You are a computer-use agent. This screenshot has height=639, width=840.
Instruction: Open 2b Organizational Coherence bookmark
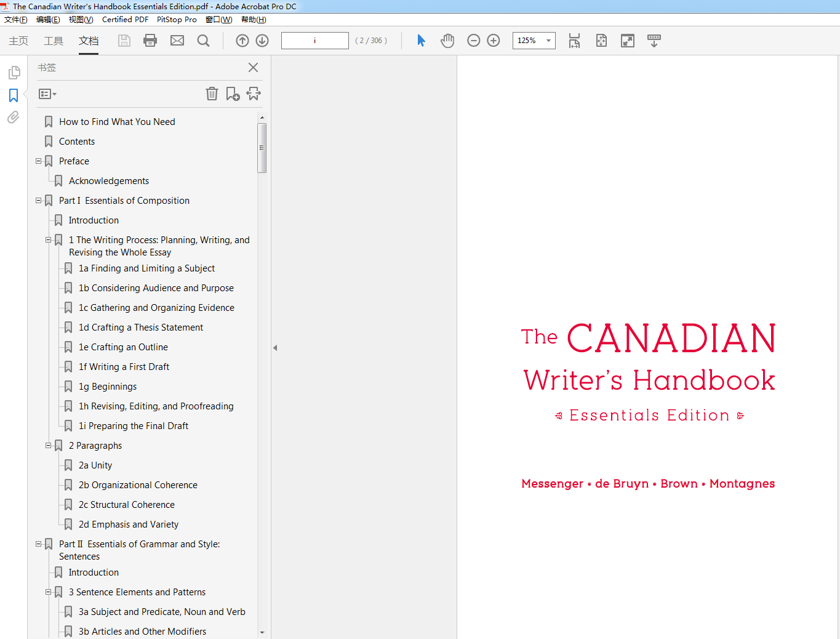point(138,485)
